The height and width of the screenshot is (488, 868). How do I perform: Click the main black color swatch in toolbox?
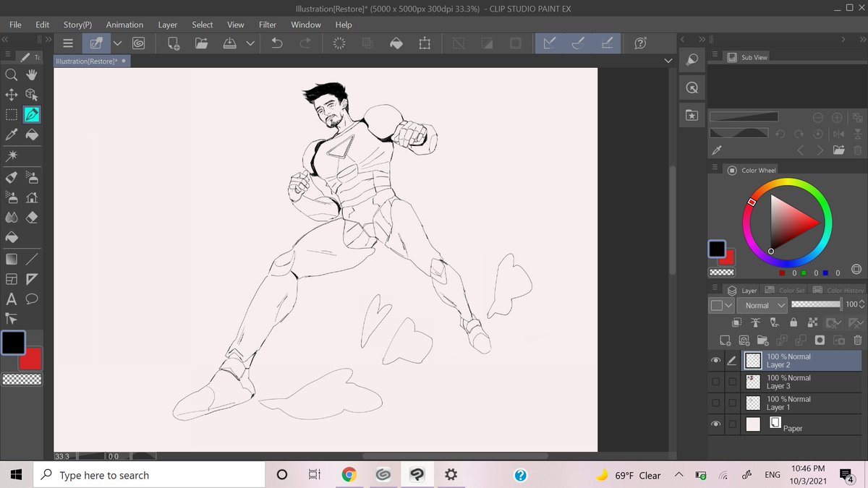[12, 343]
